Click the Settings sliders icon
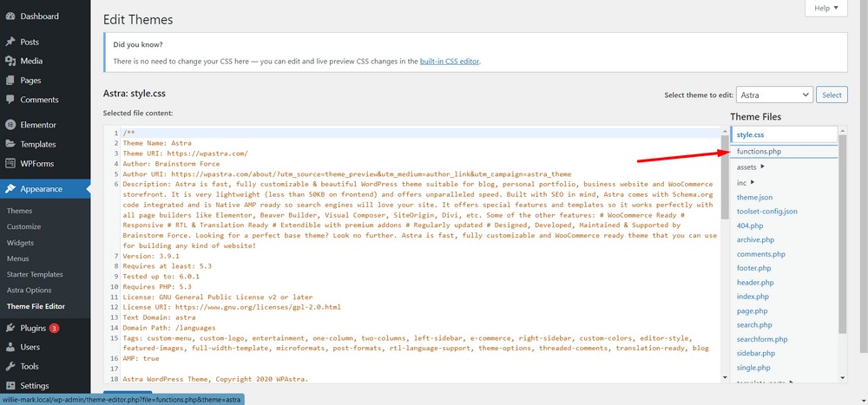The height and width of the screenshot is (405, 868). (x=10, y=386)
